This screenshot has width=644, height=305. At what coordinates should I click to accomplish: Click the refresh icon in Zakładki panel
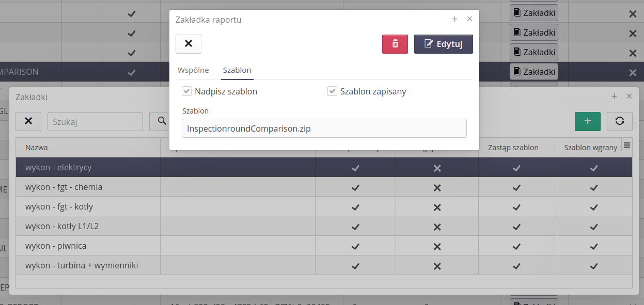(x=619, y=121)
